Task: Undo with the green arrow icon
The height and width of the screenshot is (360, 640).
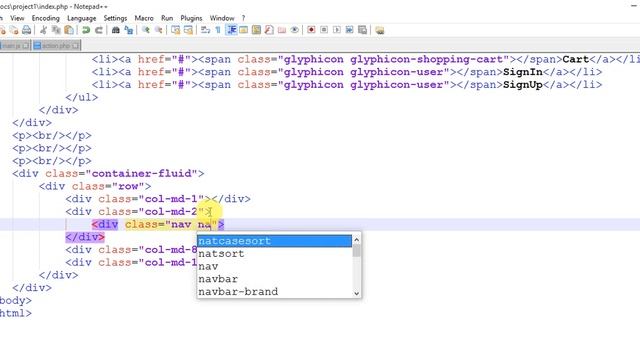Action: click(86, 30)
